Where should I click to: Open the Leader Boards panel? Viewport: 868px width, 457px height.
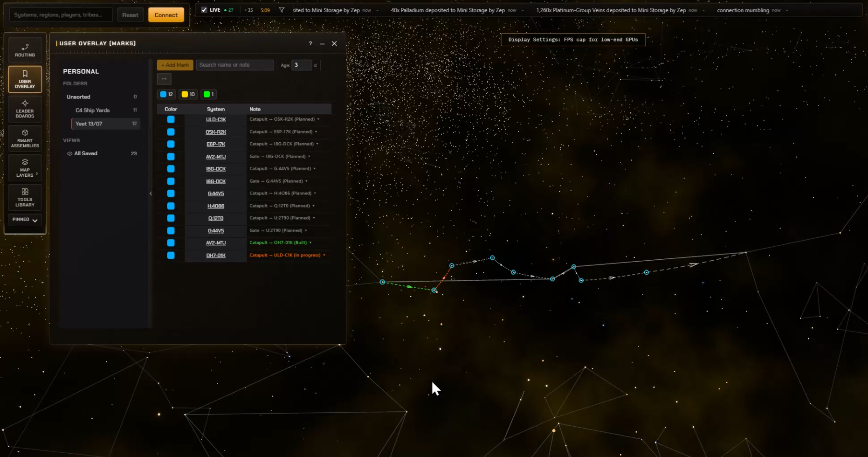point(25,109)
